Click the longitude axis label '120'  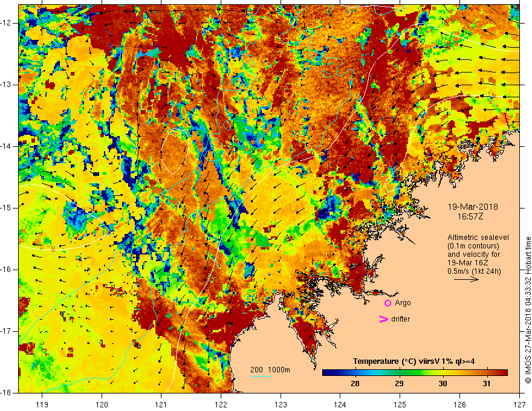pyautogui.click(x=102, y=404)
